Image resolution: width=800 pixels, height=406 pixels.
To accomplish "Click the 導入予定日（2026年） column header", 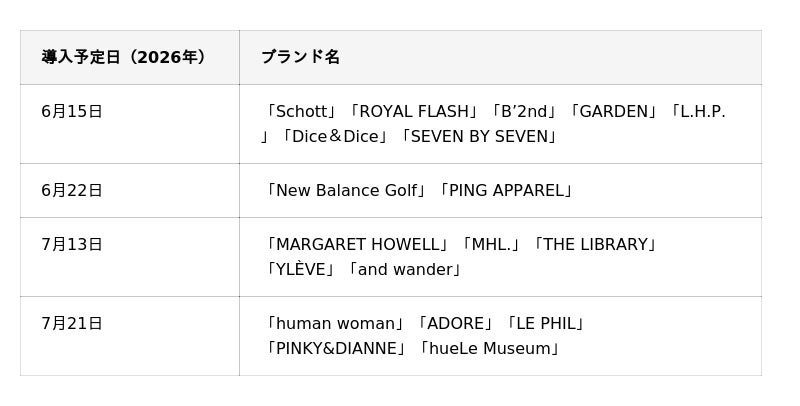I will tap(130, 57).
